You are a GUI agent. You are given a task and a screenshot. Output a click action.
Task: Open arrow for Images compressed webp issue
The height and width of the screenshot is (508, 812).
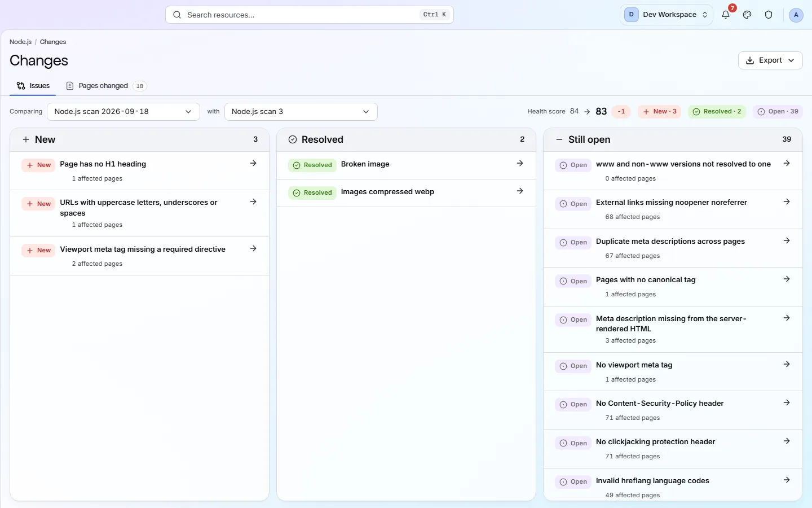[520, 191]
